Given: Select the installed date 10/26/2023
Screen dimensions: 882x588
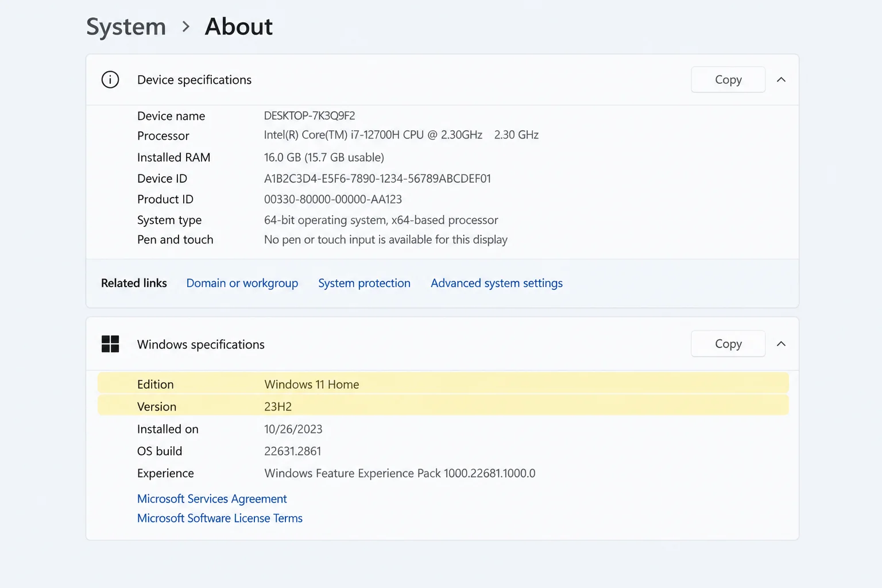Looking at the screenshot, I should pos(293,429).
